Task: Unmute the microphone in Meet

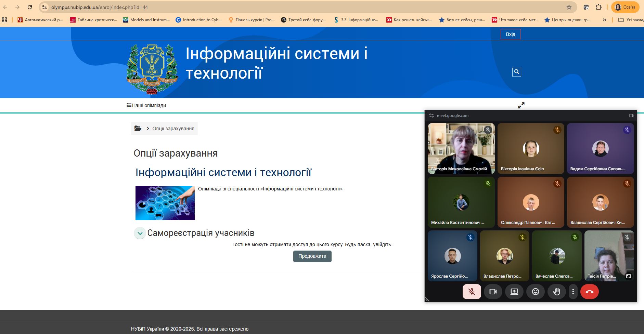Action: pos(472,292)
